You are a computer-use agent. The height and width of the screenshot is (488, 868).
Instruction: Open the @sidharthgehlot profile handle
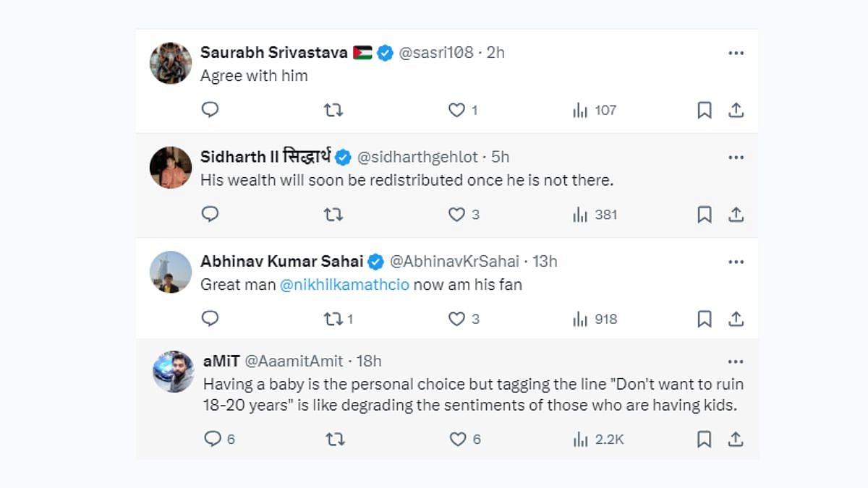[x=417, y=157]
